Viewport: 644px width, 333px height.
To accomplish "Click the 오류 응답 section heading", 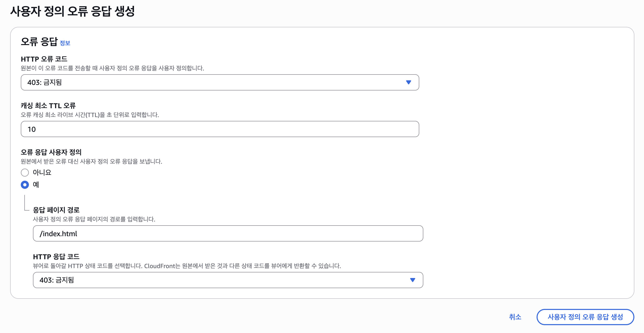I will (x=39, y=42).
